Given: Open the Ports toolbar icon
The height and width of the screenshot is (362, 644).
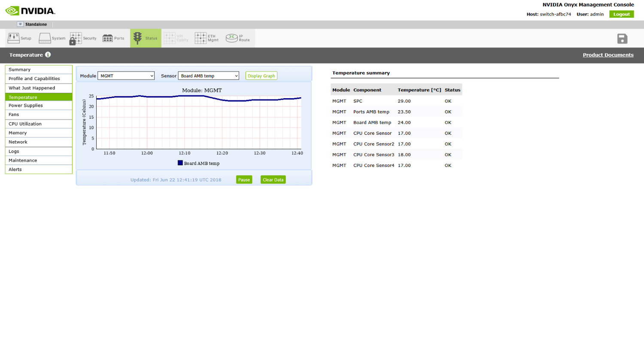Looking at the screenshot, I should coord(113,38).
